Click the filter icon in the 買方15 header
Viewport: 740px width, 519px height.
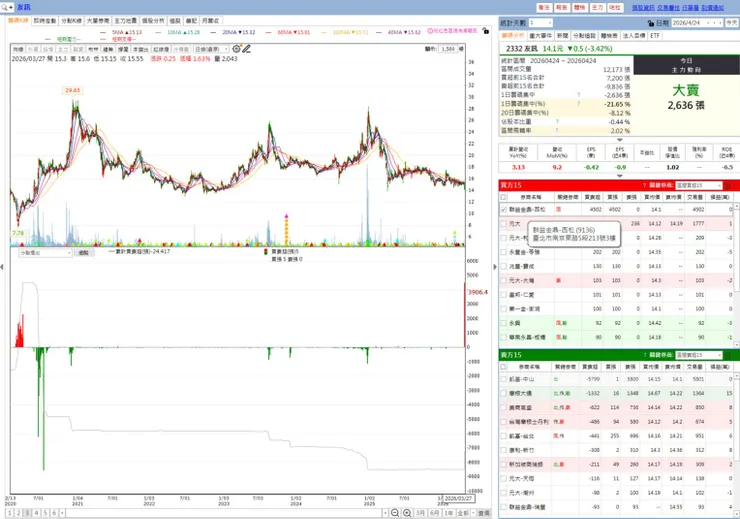coord(727,185)
